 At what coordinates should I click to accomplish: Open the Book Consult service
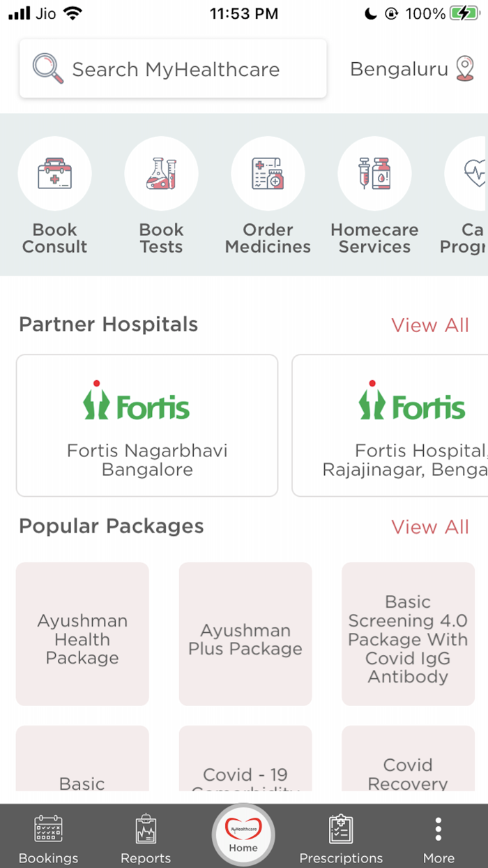point(55,174)
